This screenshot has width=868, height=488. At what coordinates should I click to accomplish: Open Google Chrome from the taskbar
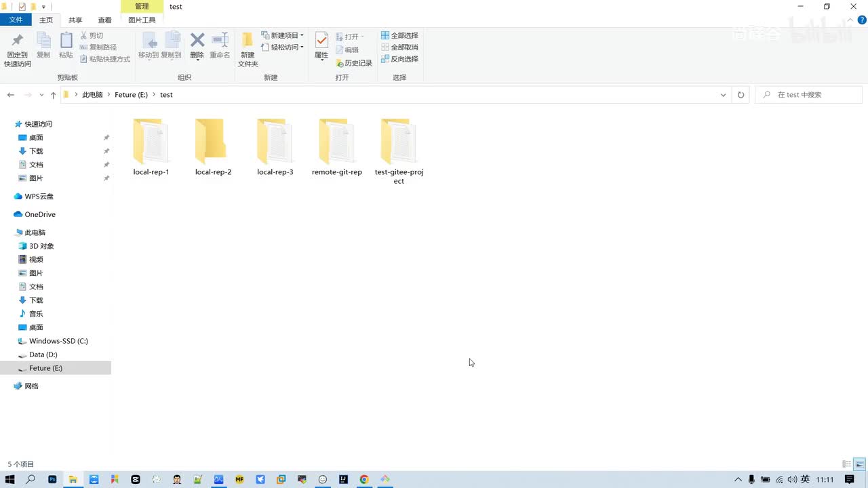point(364,479)
